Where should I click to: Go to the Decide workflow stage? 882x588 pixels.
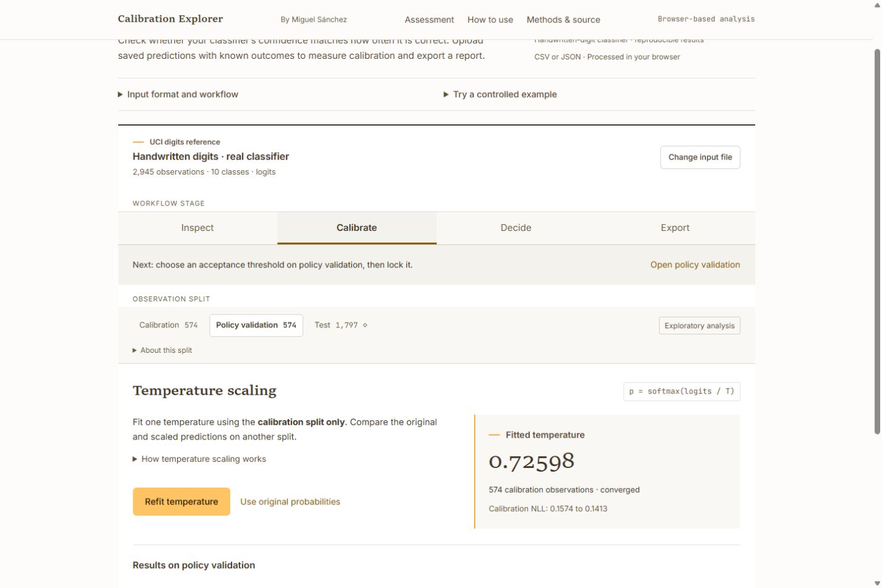(x=516, y=228)
